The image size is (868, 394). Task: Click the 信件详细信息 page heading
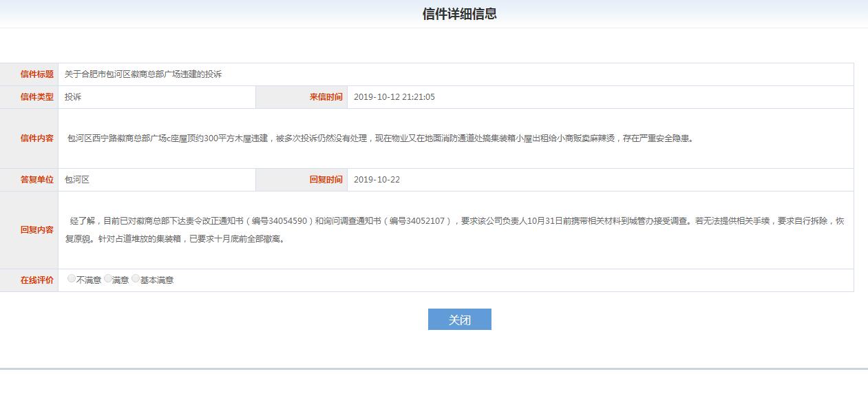460,14
